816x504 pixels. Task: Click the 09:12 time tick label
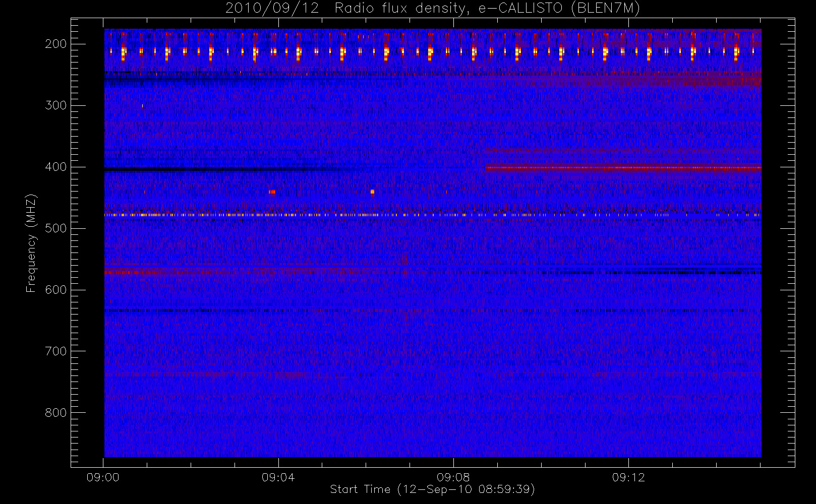point(628,477)
